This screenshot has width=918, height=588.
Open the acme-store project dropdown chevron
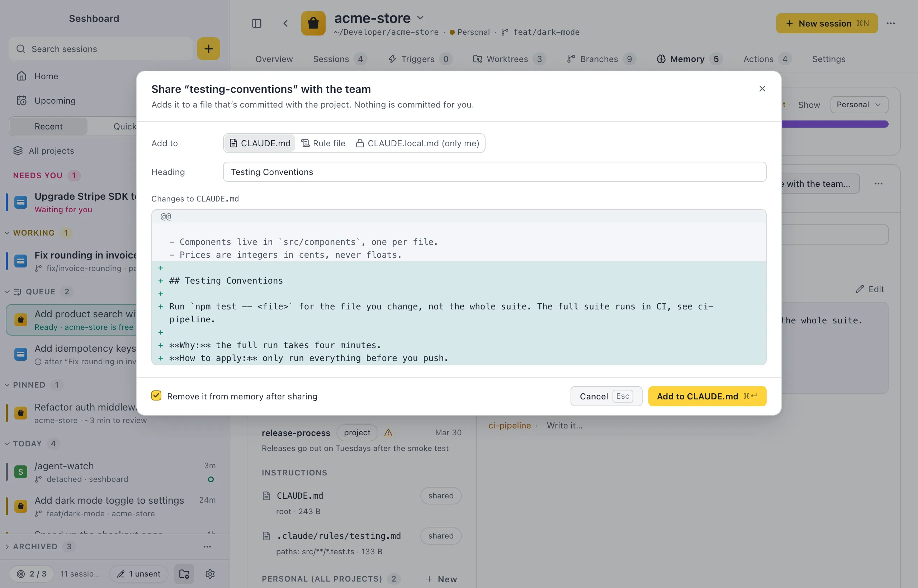pos(420,18)
